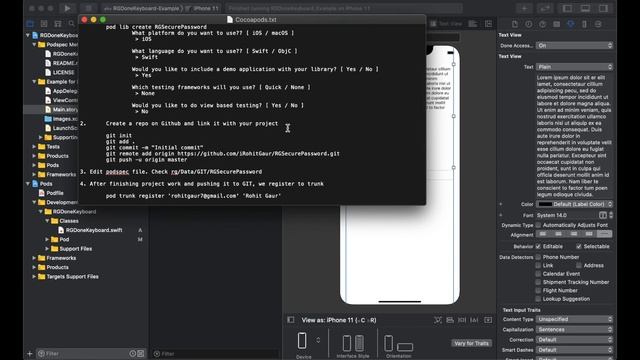Click the text color swatch
Screen dimensions: 640x360
545,204
